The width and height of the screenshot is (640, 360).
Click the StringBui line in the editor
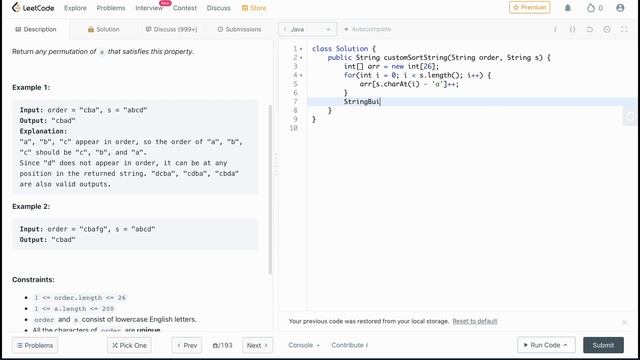coord(471,102)
